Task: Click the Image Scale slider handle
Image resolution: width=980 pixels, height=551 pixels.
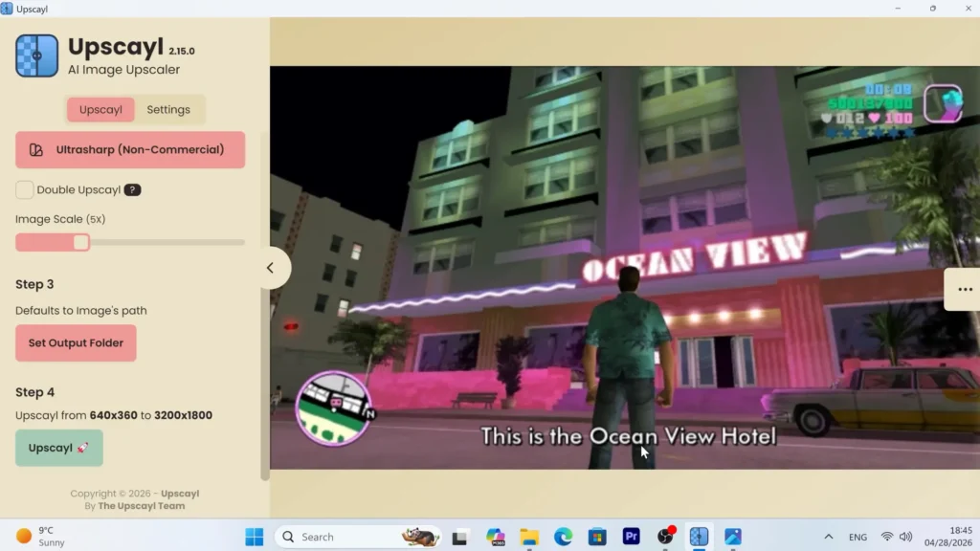Action: tap(80, 242)
